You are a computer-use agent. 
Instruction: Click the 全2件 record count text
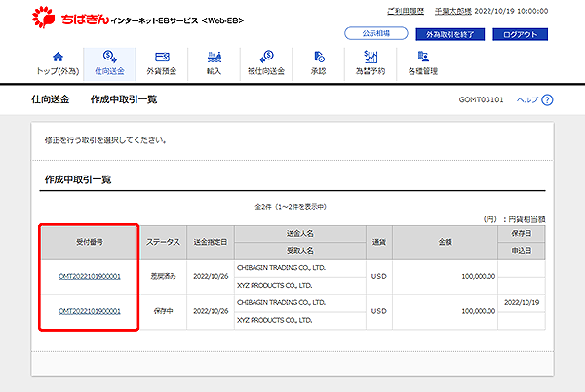point(291,207)
